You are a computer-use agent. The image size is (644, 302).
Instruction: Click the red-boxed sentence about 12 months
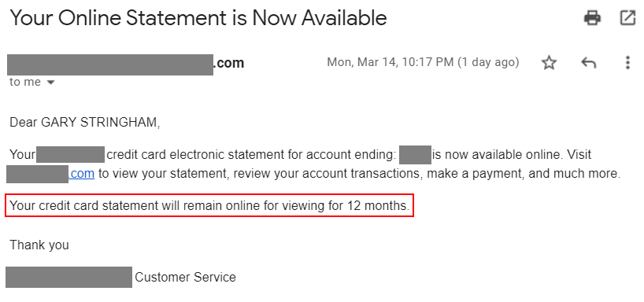coord(209,205)
